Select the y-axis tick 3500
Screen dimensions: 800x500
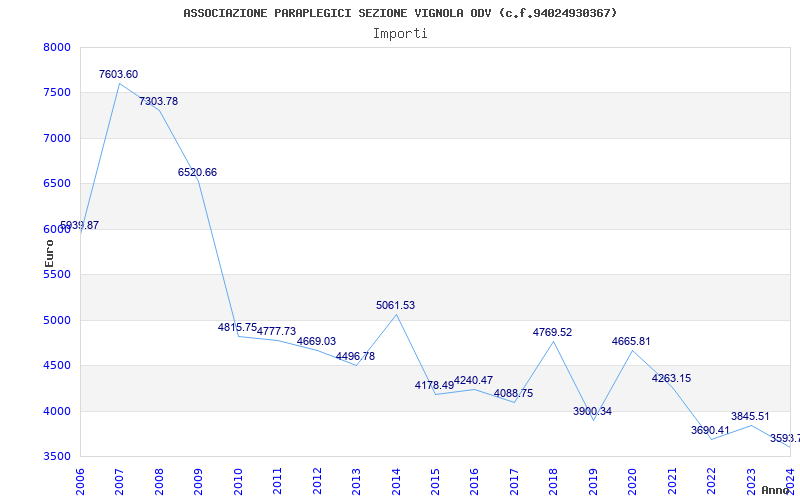[x=57, y=457]
